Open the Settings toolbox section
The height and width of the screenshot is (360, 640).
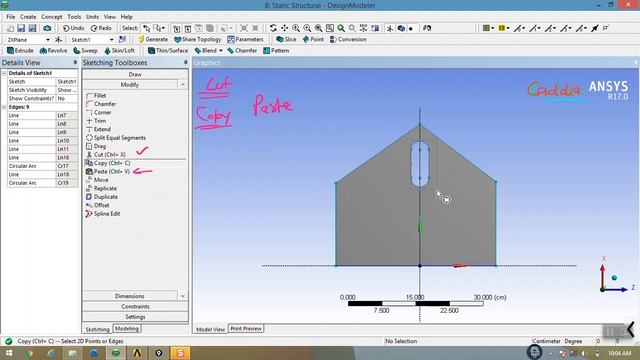point(135,317)
